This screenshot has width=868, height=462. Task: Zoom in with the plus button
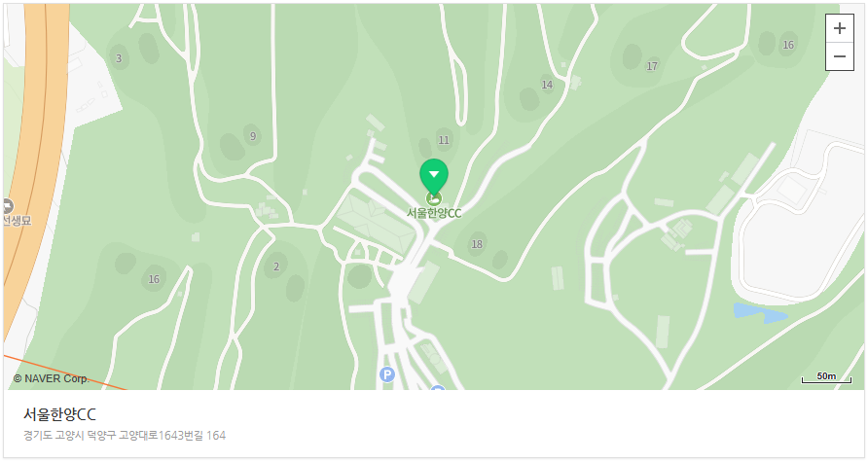pyautogui.click(x=839, y=28)
